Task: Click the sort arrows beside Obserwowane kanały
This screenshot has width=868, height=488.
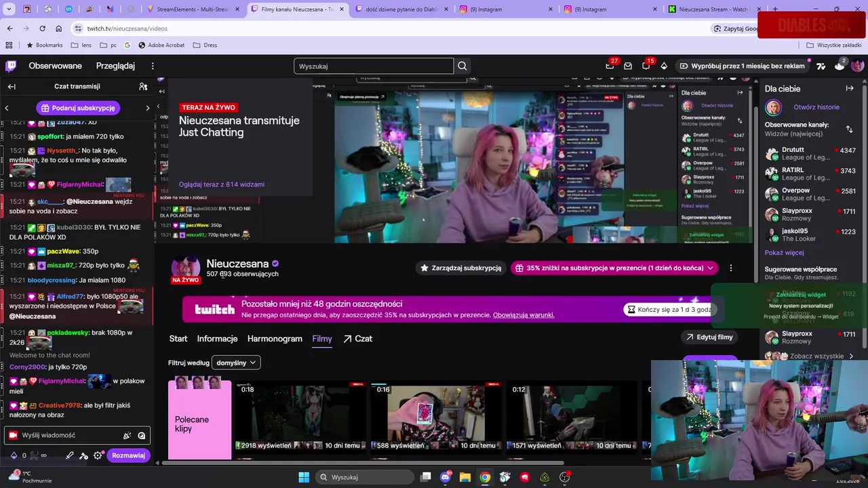Action: pos(849,129)
